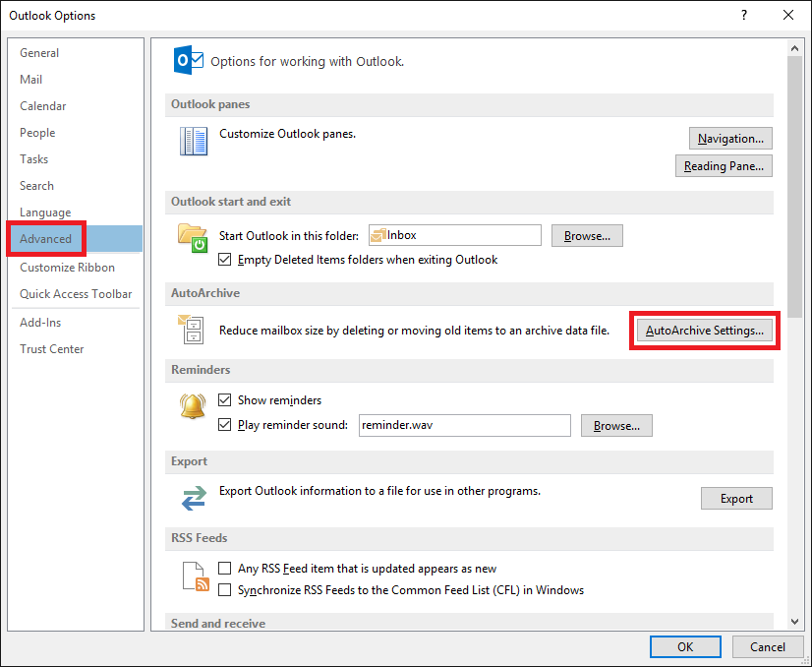Open Quick Access Toolbar settings

coord(76,294)
